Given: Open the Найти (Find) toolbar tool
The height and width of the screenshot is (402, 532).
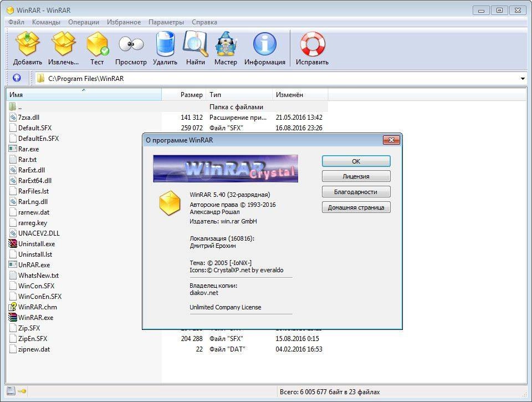Looking at the screenshot, I should pyautogui.click(x=196, y=44).
